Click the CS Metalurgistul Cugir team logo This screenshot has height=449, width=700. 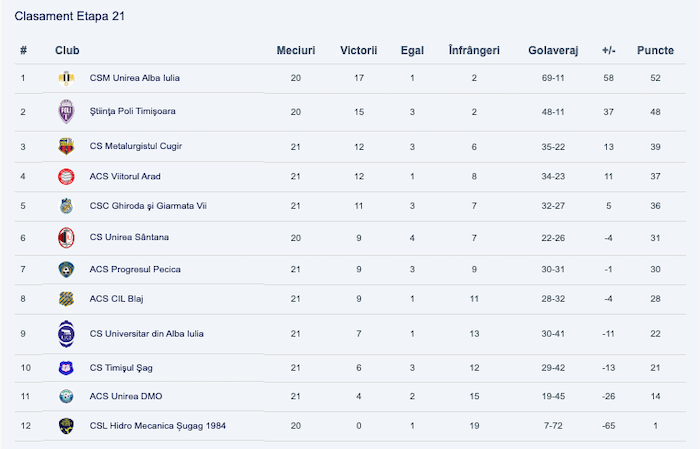66,147
